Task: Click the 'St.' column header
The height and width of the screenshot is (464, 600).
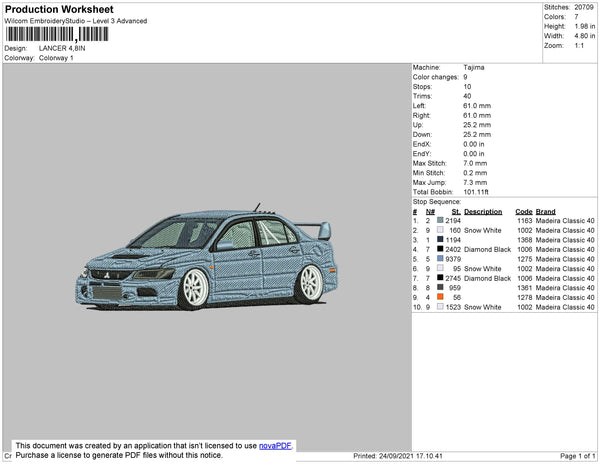Action: coord(456,212)
